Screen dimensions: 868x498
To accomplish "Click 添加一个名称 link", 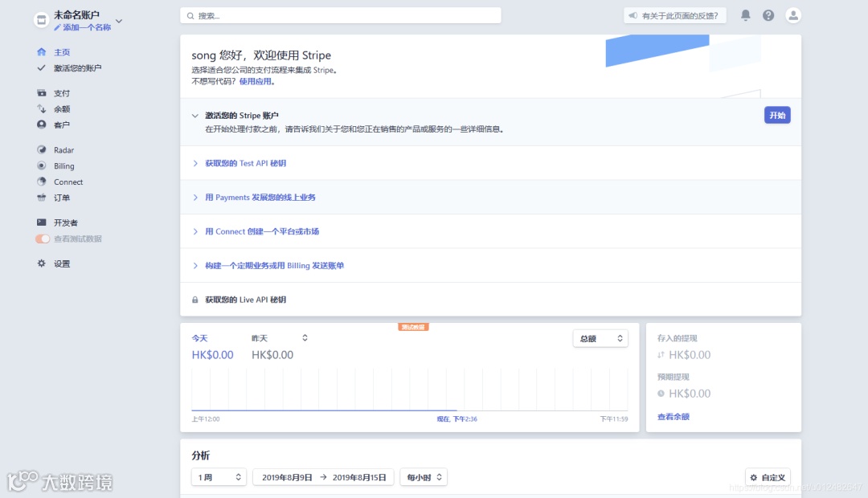I will coord(86,27).
